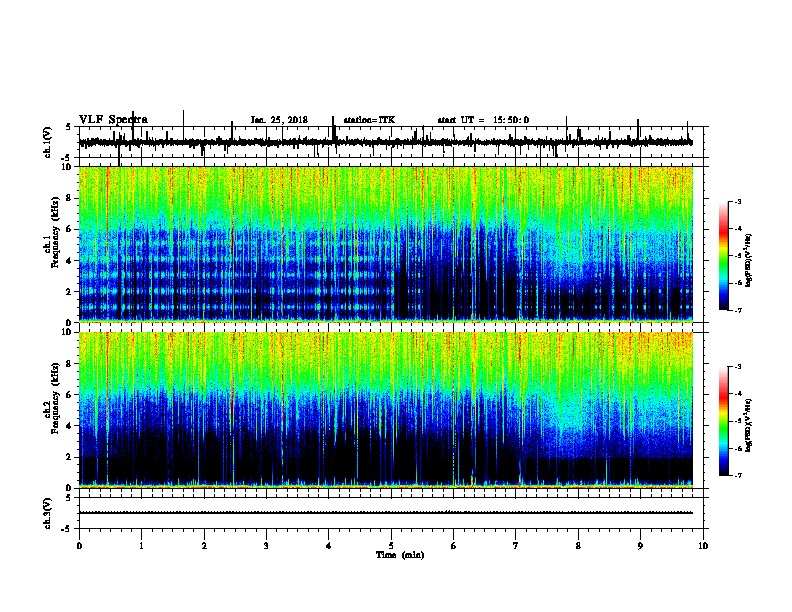Click the ch.1 colorbar log(PSD) label

(749, 261)
